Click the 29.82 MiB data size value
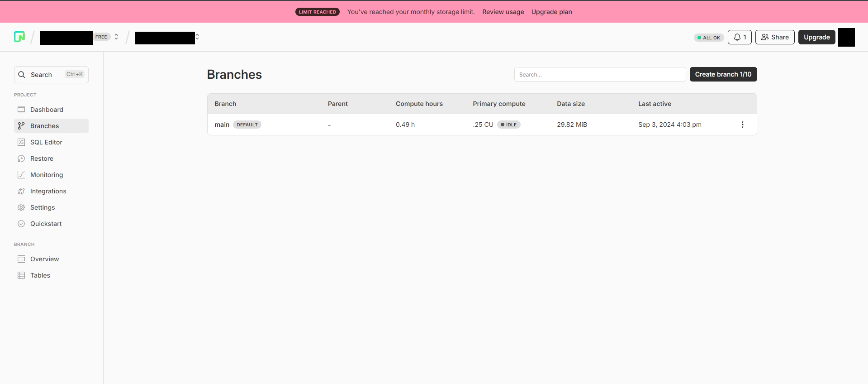Viewport: 868px width, 384px height. (x=572, y=125)
